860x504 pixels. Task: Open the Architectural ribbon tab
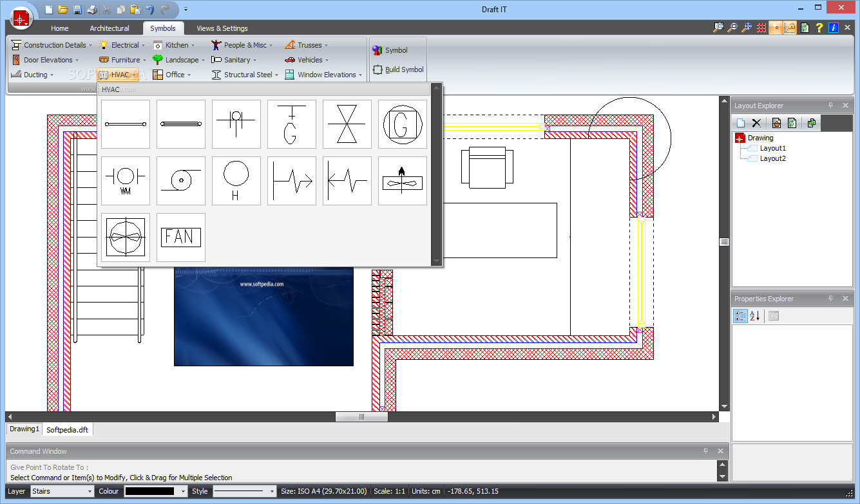pos(110,28)
